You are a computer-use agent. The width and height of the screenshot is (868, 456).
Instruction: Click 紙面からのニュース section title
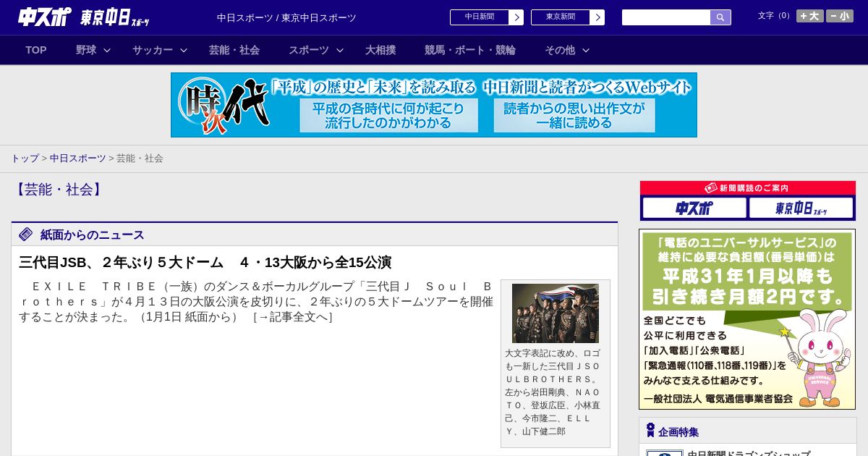(93, 235)
